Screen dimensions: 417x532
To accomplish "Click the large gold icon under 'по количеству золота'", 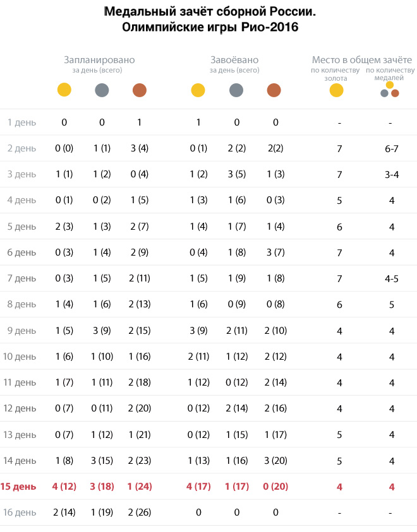I will point(336,90).
